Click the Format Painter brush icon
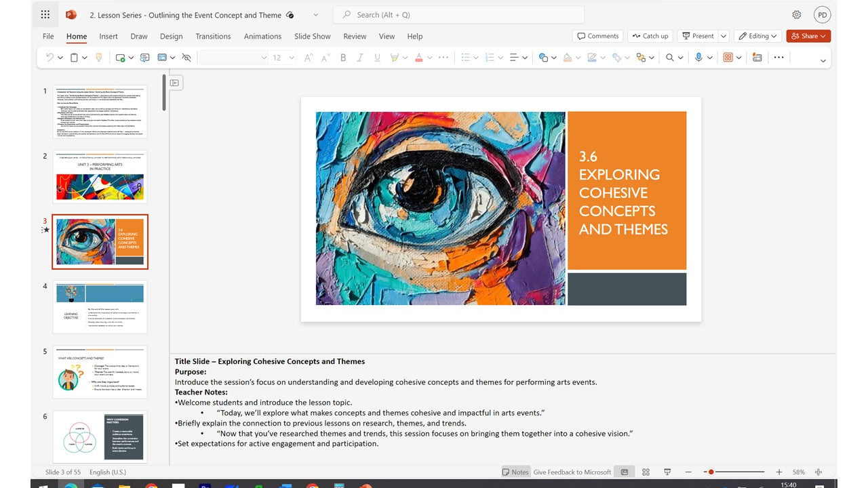This screenshot has height=488, width=868. coord(99,58)
